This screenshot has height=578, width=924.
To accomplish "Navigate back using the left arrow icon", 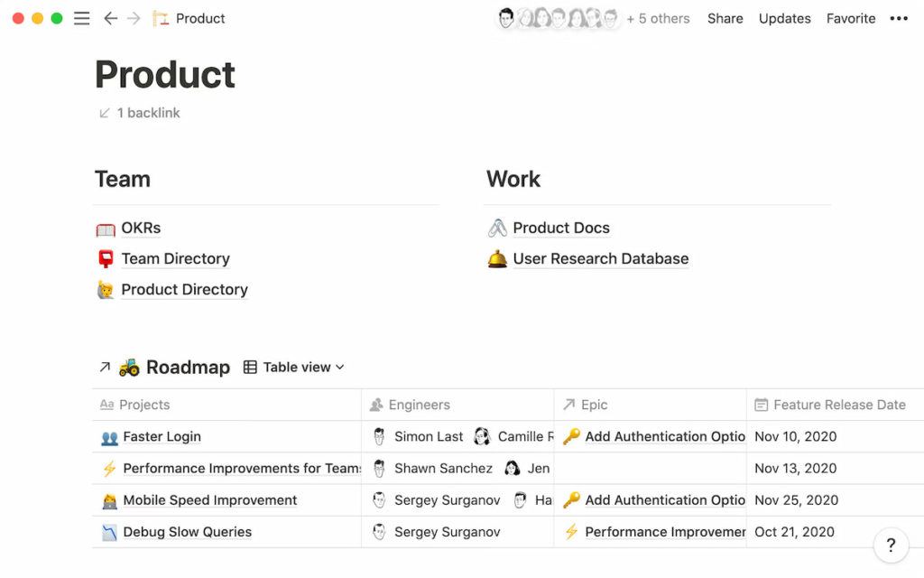I will (110, 18).
